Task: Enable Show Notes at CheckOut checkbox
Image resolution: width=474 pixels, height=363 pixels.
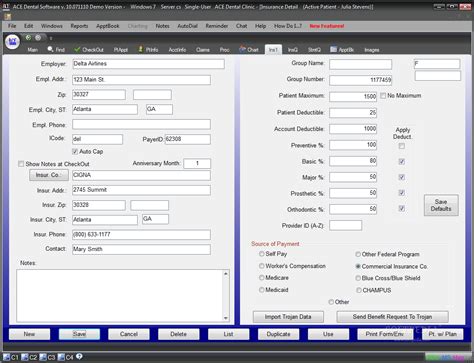Action: coord(21,164)
